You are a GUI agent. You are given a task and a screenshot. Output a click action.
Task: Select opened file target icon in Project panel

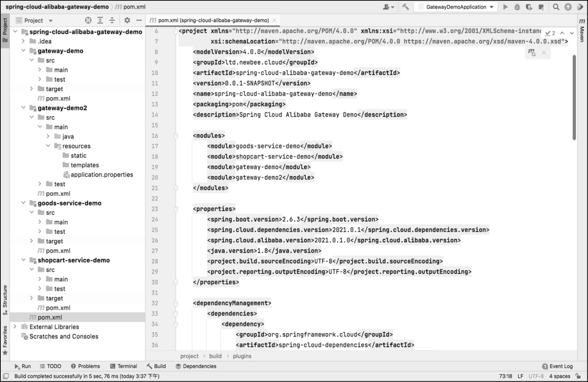(88, 20)
